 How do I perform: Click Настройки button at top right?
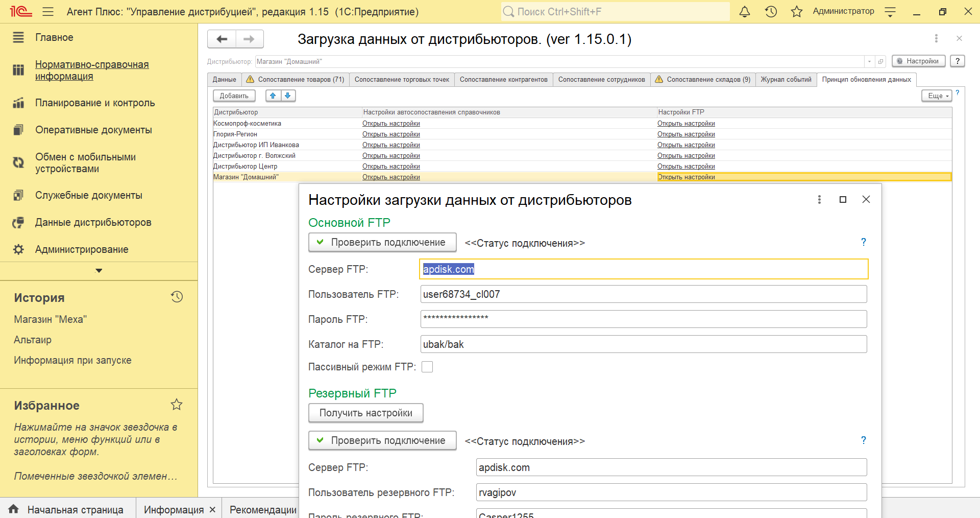coord(919,61)
